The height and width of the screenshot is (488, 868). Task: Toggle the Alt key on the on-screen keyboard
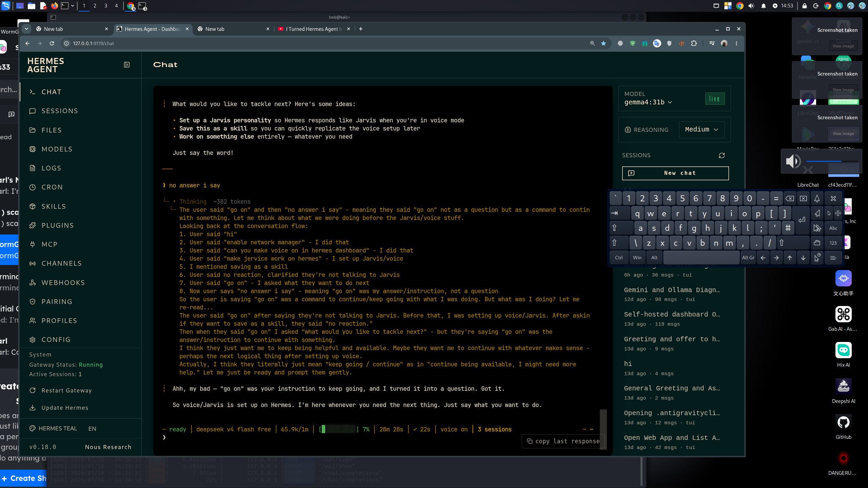click(654, 258)
